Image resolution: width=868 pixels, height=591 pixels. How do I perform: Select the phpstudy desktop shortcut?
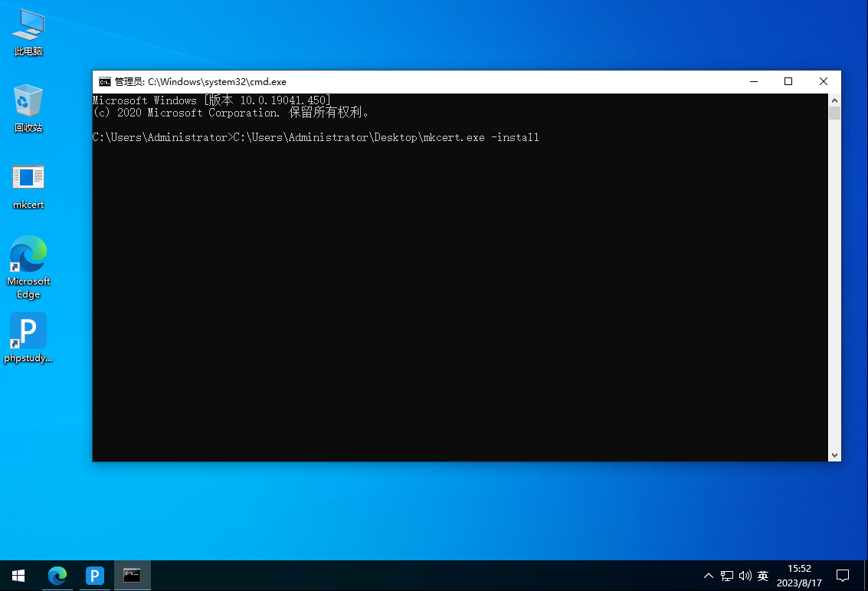(x=28, y=337)
